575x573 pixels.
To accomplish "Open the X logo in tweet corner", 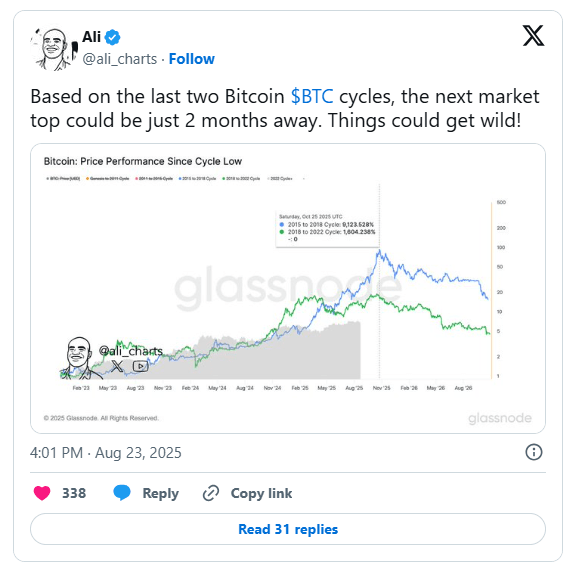I will pyautogui.click(x=533, y=36).
